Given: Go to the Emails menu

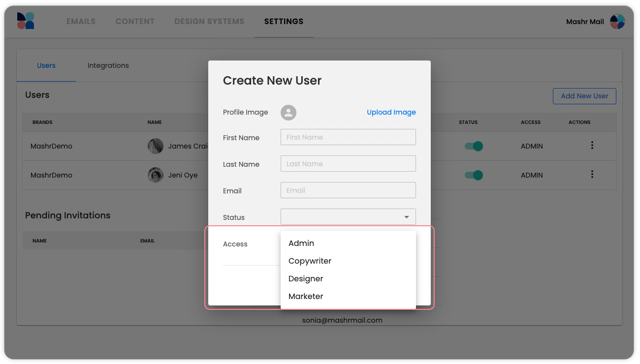Looking at the screenshot, I should (x=81, y=22).
